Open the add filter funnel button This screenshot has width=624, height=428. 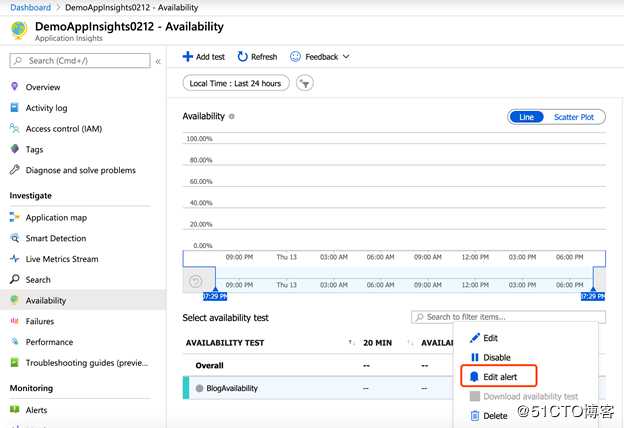pyautogui.click(x=305, y=84)
